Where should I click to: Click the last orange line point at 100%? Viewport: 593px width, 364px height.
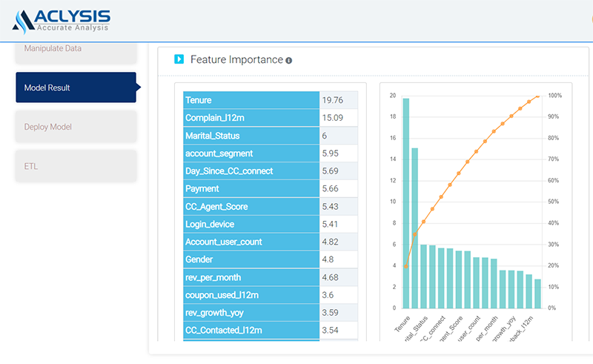click(x=537, y=96)
